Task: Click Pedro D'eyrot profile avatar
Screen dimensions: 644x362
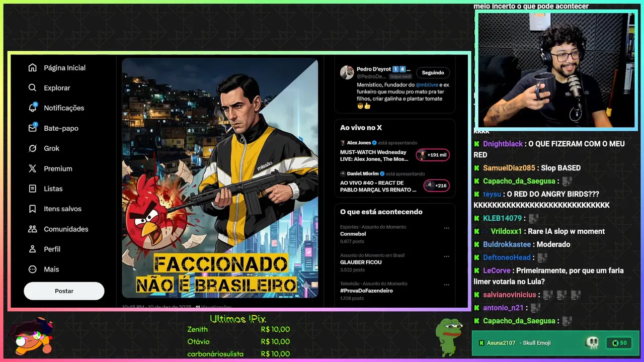Action: 347,72
